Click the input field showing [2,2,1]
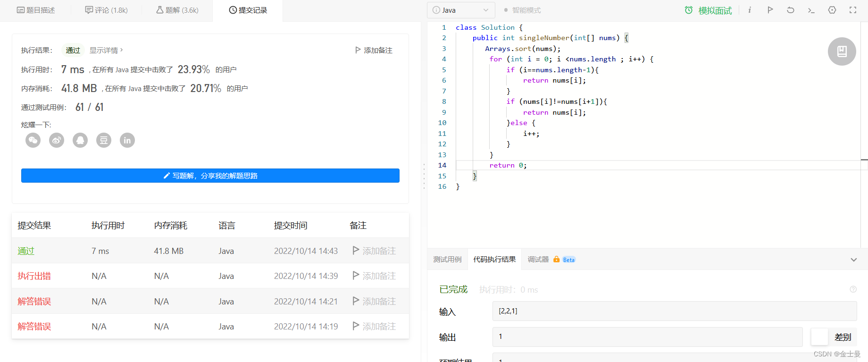This screenshot has width=868, height=362. pyautogui.click(x=675, y=311)
